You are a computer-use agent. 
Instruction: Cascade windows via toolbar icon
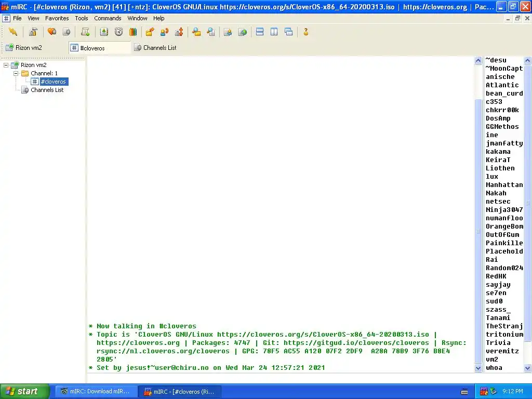289,32
